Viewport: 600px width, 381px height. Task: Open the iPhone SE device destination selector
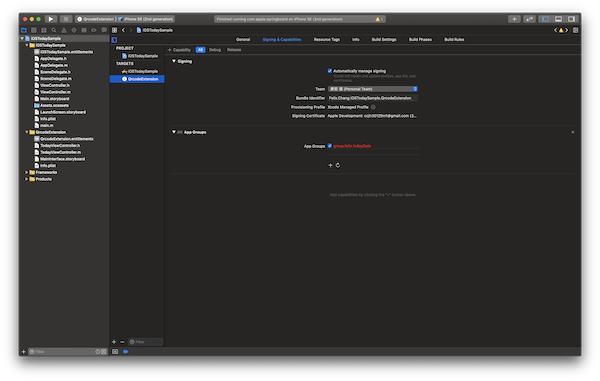146,19
